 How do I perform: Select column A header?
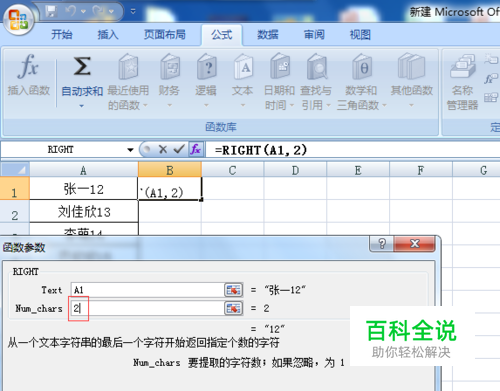coord(84,170)
